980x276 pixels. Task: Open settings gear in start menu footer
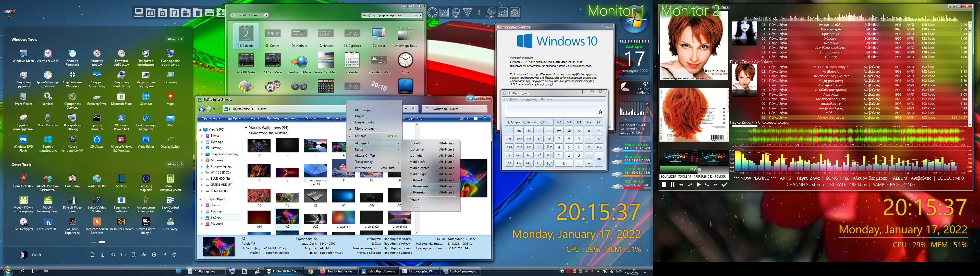(154, 255)
